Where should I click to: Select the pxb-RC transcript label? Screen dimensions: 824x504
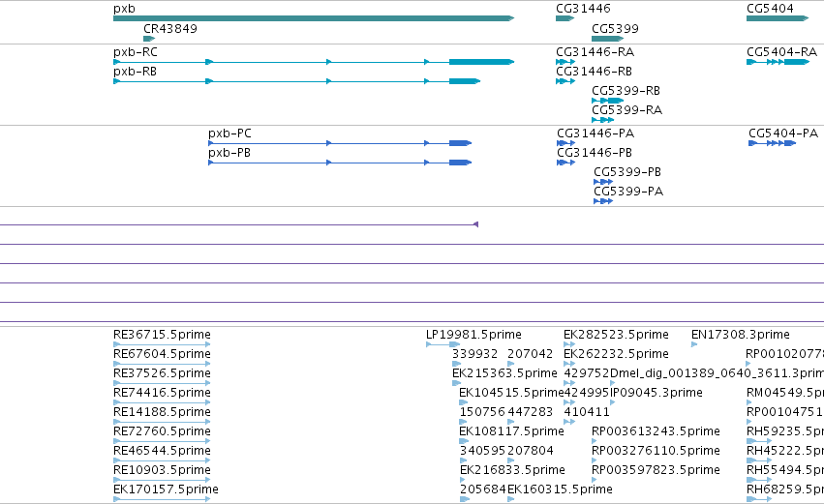(x=135, y=52)
